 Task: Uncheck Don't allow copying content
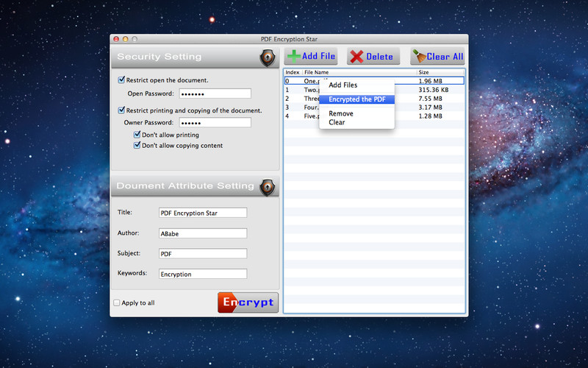(x=137, y=146)
